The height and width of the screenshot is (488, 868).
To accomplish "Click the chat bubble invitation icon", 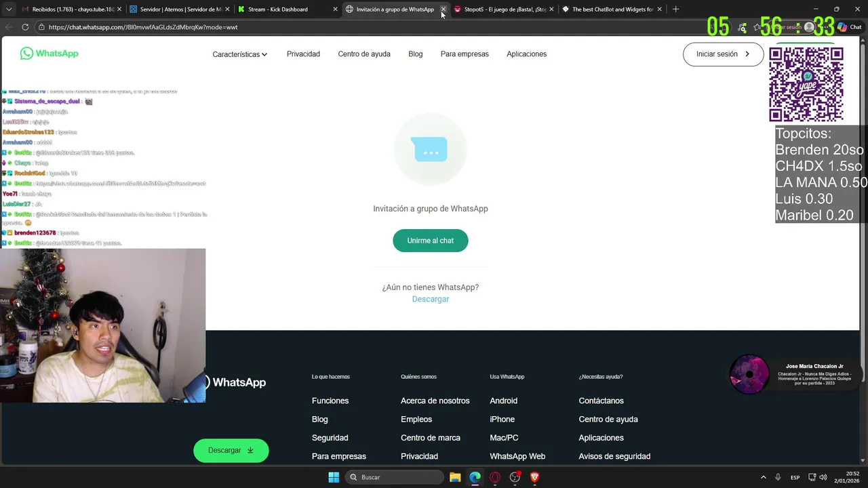I will coord(430,149).
